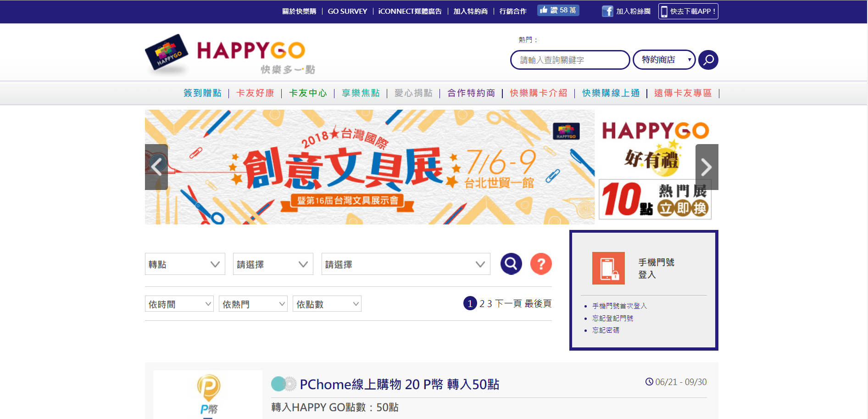Go to page 3 of results
The width and height of the screenshot is (868, 419).
point(490,304)
